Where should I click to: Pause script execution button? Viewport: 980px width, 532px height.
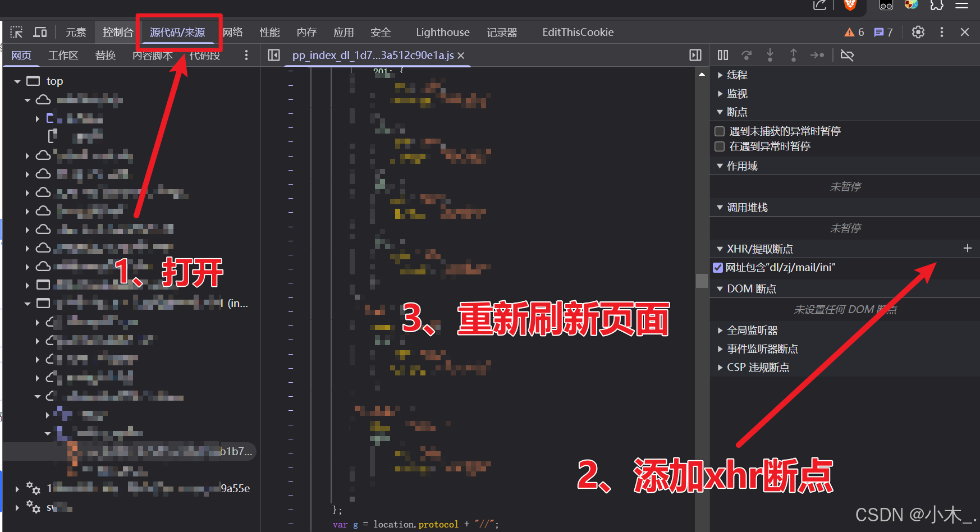click(x=723, y=55)
